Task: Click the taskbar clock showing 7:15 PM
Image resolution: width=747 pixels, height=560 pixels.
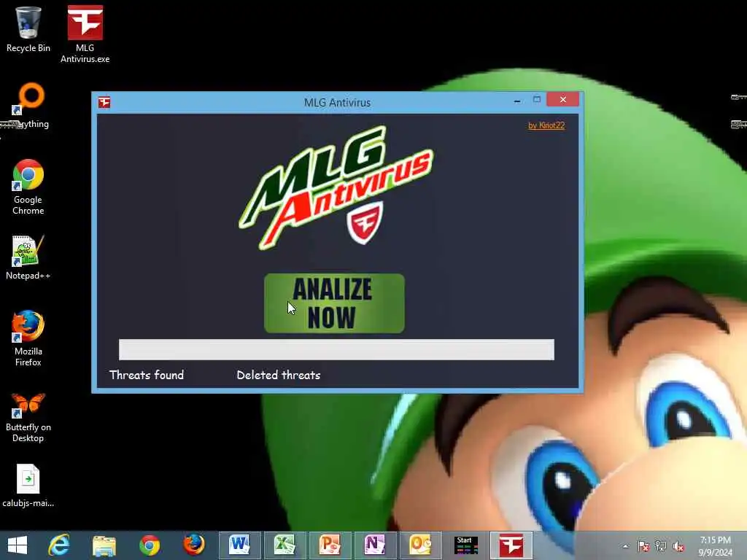Action: pyautogui.click(x=715, y=546)
